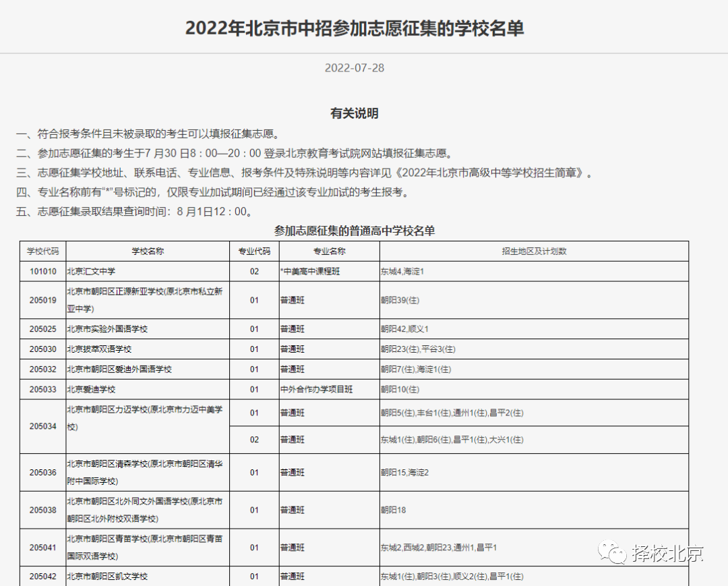Click school code 205034
The width and height of the screenshot is (728, 586).
pos(42,426)
